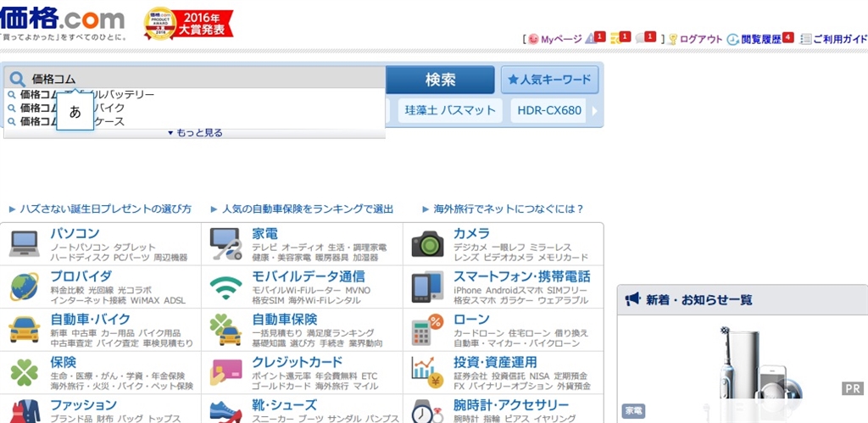868x423 pixels.
Task: Click the 価格コム search input field
Action: [195, 79]
